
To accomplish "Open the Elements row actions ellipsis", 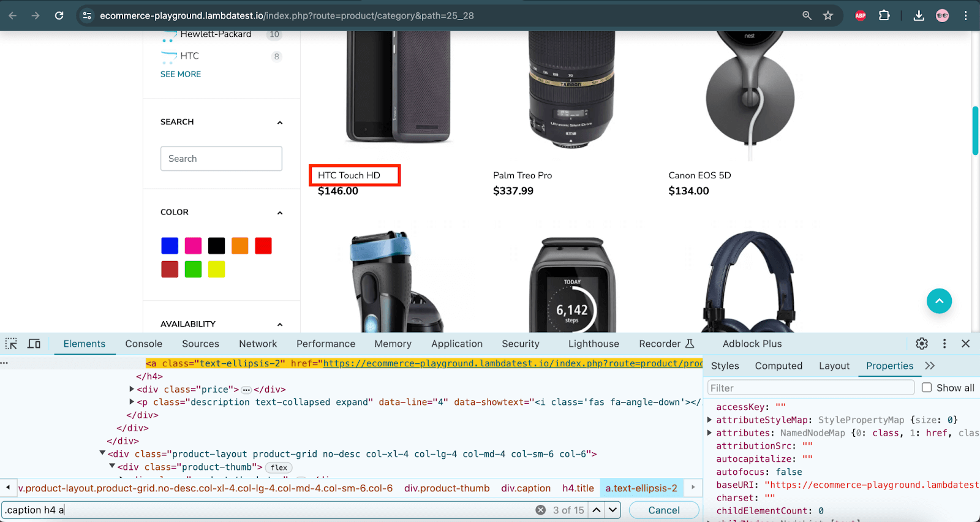I will [x=4, y=363].
